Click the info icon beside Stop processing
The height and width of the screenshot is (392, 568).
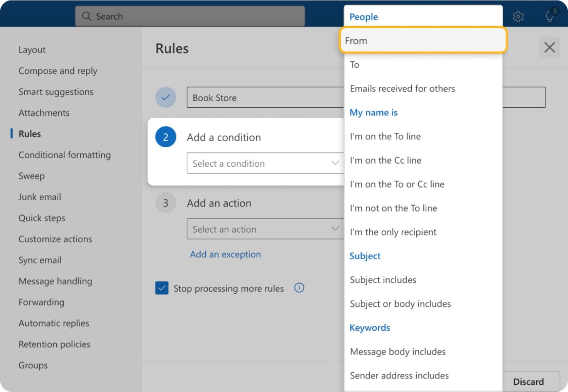pos(299,288)
